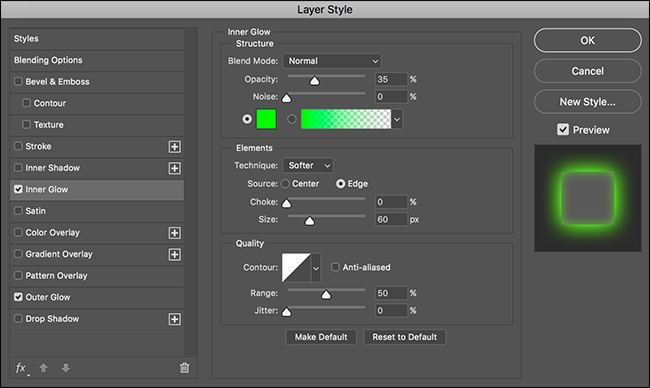650x388 pixels.
Task: Click the Size slider handle
Action: (x=309, y=221)
